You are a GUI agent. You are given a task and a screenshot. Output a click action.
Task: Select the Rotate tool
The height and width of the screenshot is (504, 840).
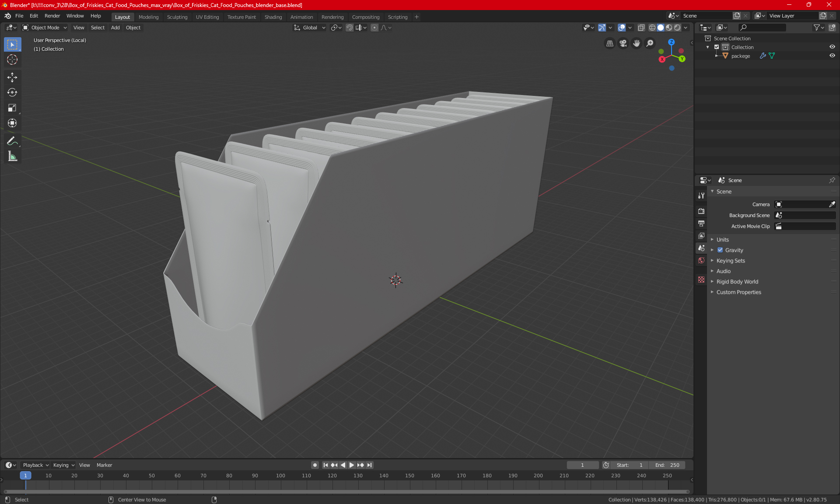(12, 92)
